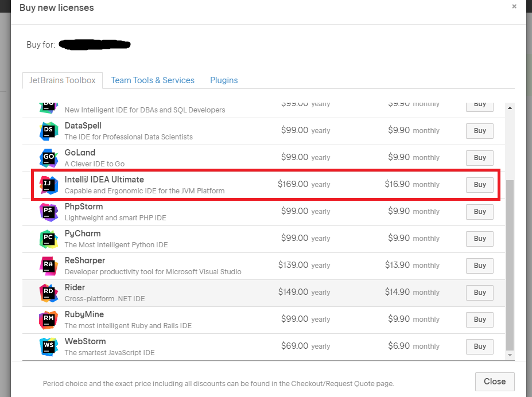This screenshot has height=397, width=532.
Task: Click the PhpStorm PS product icon
Action: click(49, 212)
